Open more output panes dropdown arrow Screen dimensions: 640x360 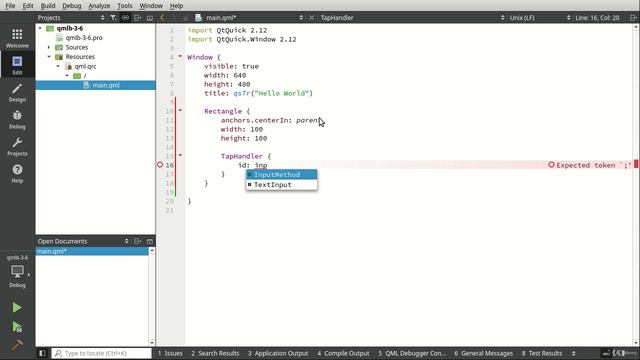pyautogui.click(x=573, y=353)
